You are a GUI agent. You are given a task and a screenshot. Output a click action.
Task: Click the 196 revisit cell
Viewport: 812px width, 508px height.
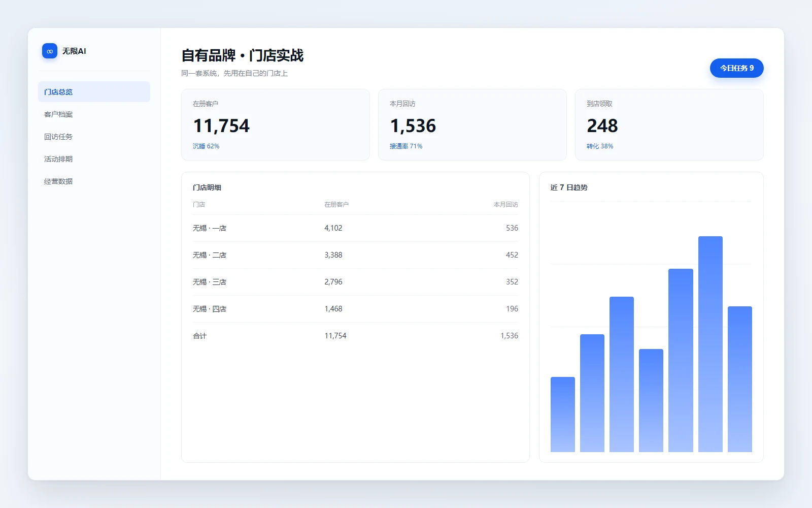[x=512, y=309]
